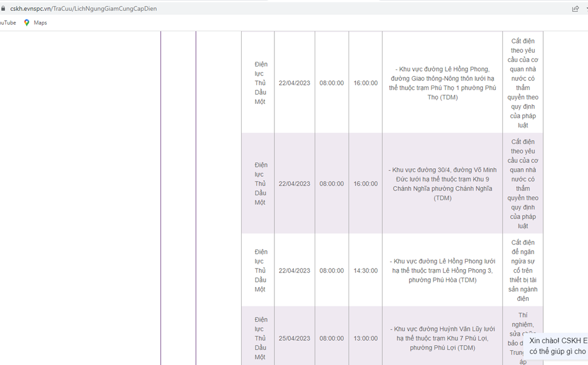Viewport: 588px width, 365px height.
Task: Click the 25/04/2023 date cell
Action: tap(294, 339)
